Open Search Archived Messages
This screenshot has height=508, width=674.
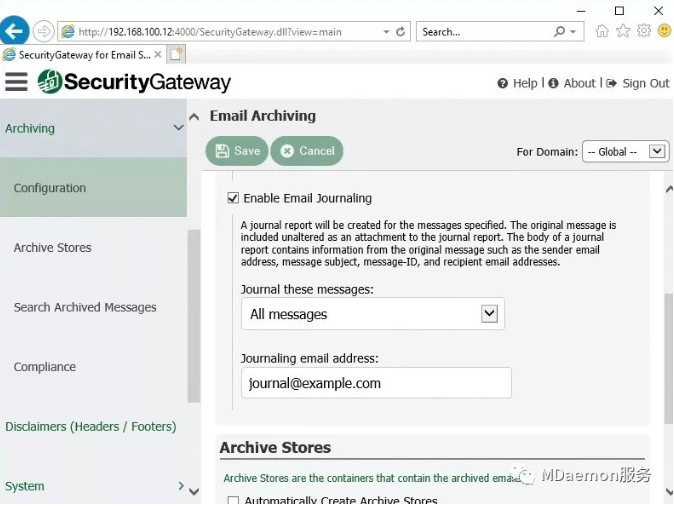[85, 307]
